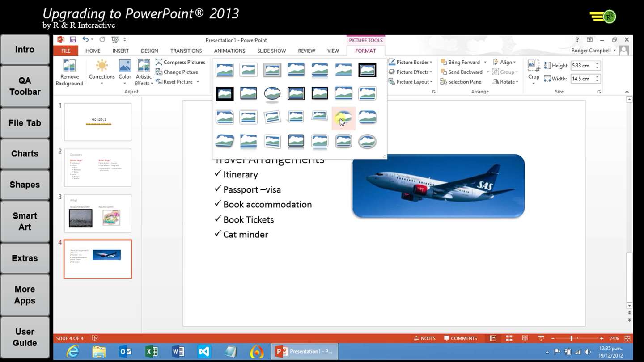644x362 pixels.
Task: Click Compress Pictures
Action: tap(180, 62)
